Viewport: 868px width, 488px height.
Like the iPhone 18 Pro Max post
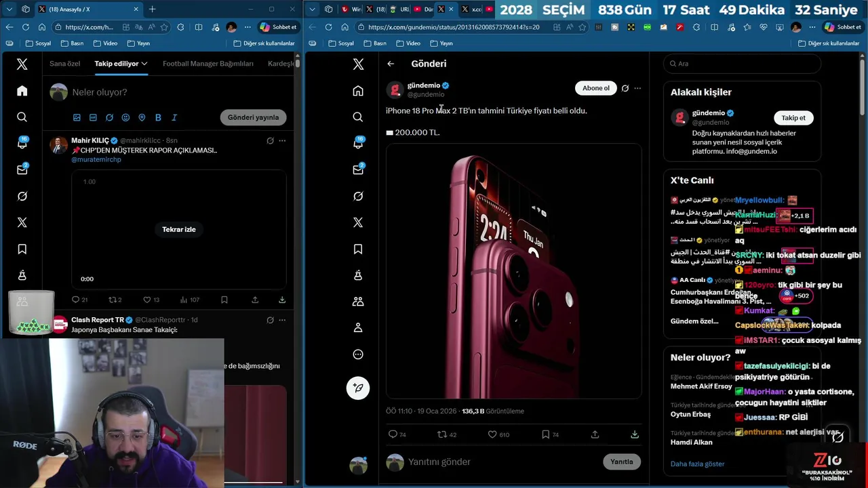493,434
